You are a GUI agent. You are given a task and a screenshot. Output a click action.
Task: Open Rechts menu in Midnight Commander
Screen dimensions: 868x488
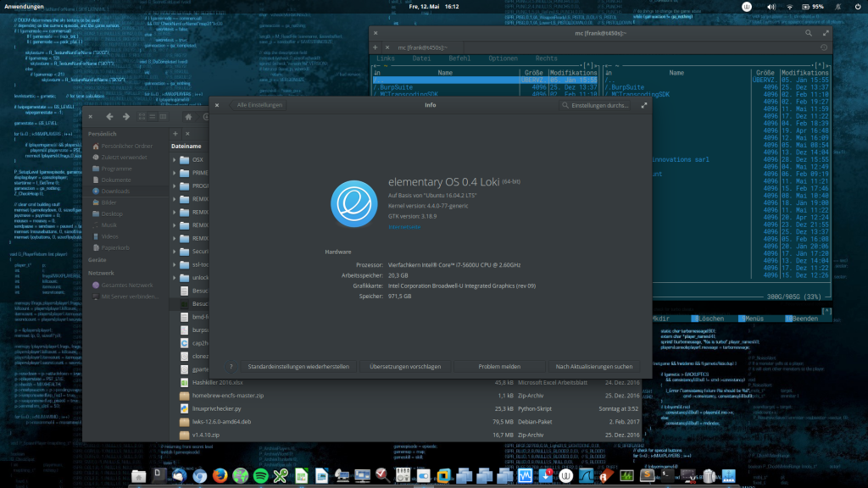click(547, 58)
